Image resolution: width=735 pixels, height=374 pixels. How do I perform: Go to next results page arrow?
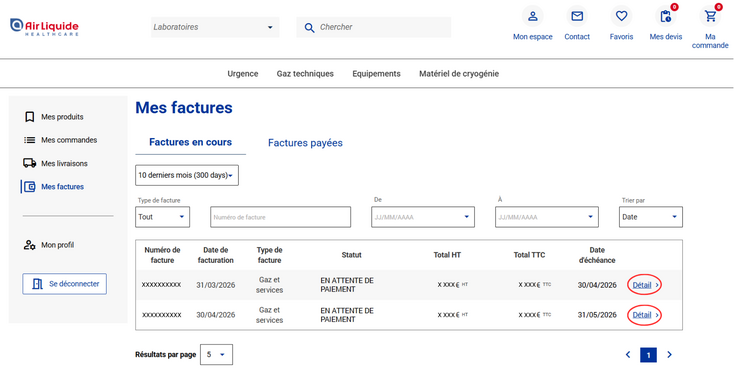pyautogui.click(x=669, y=355)
